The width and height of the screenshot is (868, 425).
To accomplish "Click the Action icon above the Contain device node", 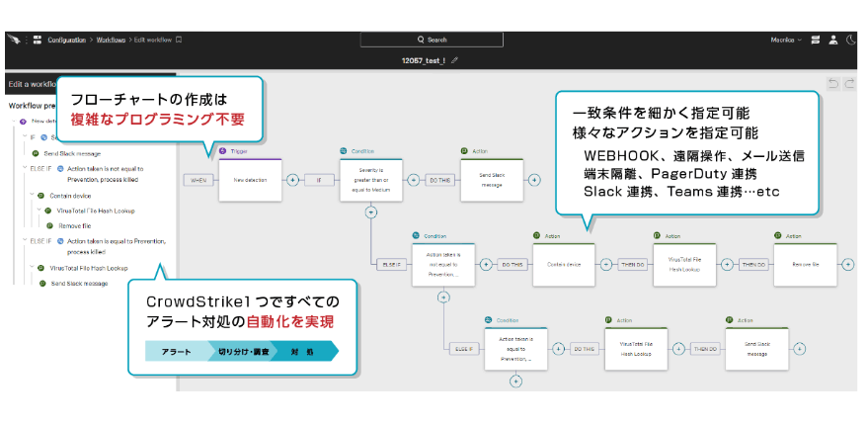I will coord(536,235).
